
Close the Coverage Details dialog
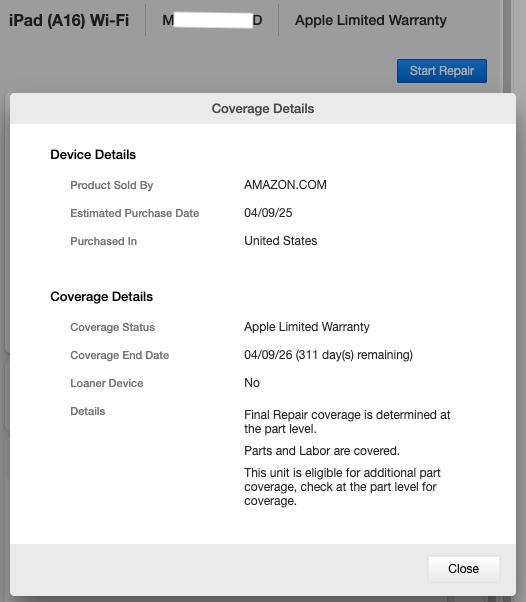(x=463, y=569)
